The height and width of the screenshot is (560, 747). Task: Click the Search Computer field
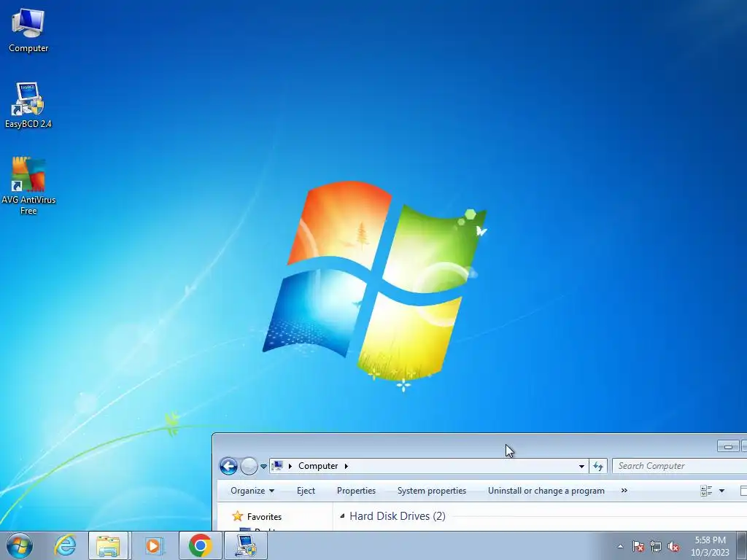[x=680, y=466]
